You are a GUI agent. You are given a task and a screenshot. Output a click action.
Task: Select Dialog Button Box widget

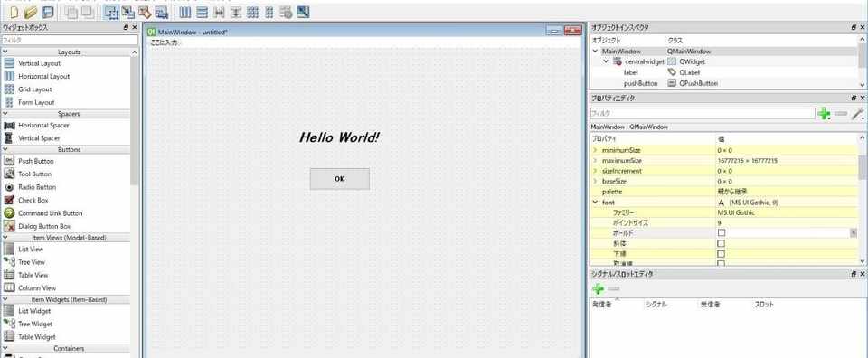(x=43, y=226)
